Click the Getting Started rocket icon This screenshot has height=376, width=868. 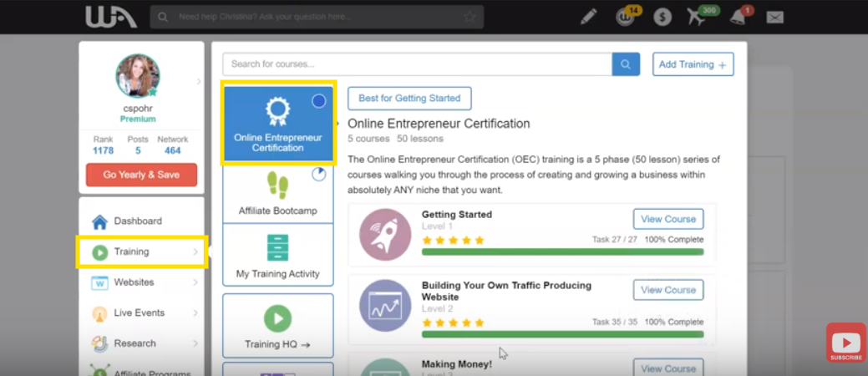(x=385, y=235)
